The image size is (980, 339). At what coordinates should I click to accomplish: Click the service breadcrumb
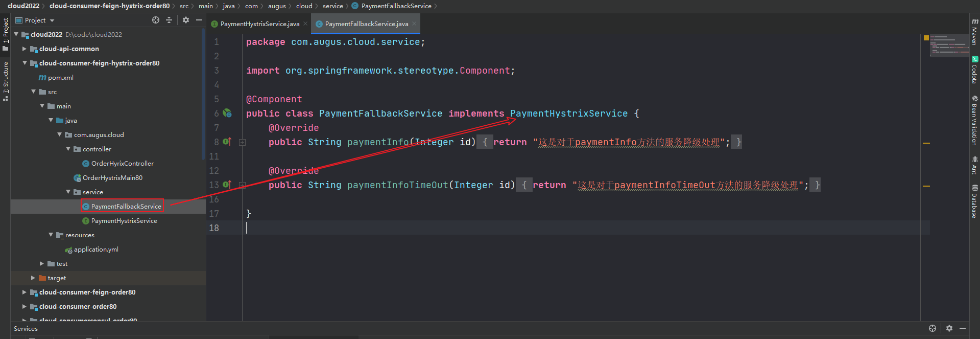[x=333, y=6]
